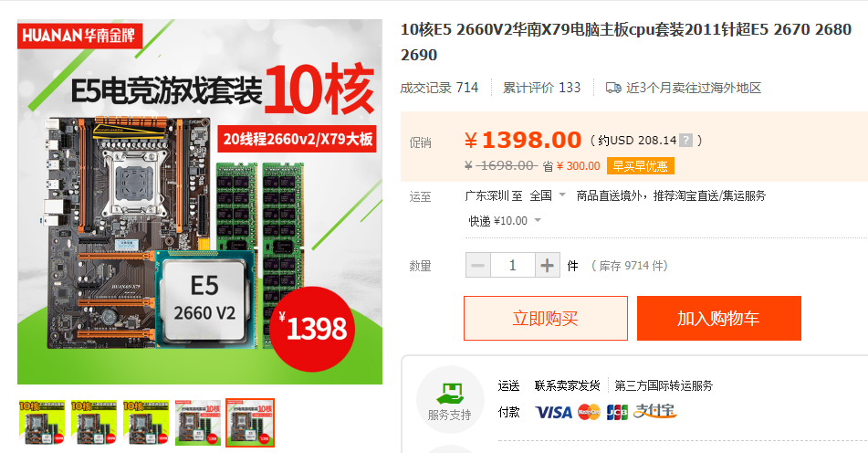Decrease quantity with the minus button
This screenshot has width=868, height=453.
tap(477, 266)
